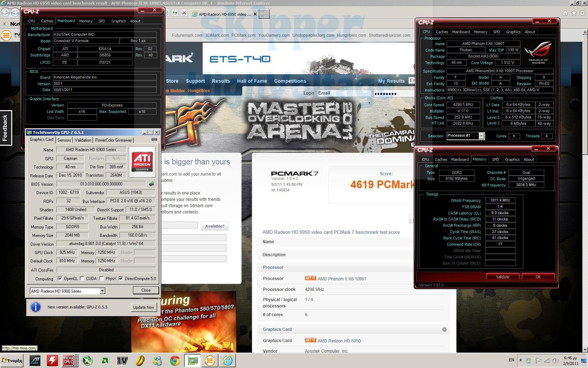Open the Competitions menu
Screen dimensions: 588x368
(290, 81)
